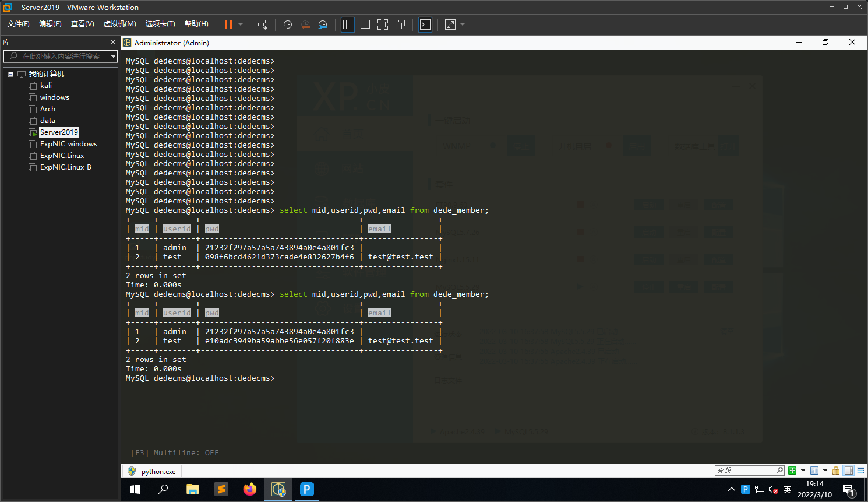Open the library search dropdown arrow
This screenshot has height=502, width=868.
[x=113, y=56]
